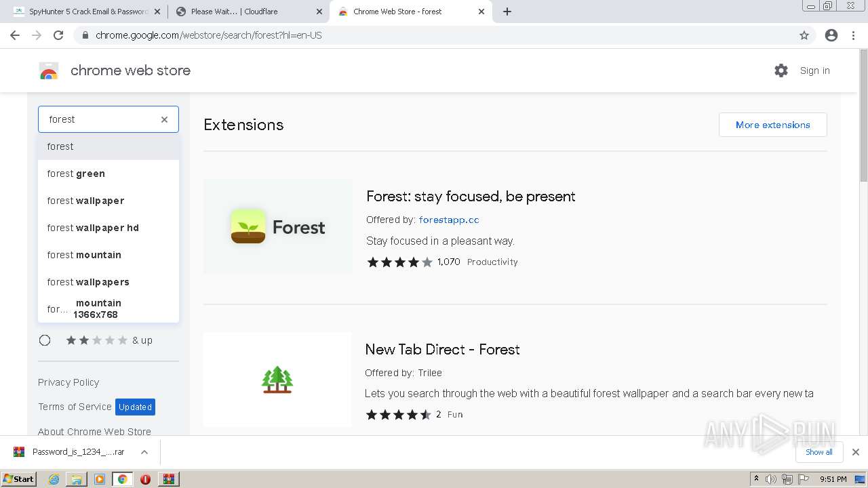The height and width of the screenshot is (488, 868).
Task: Click the More extensions button
Action: (x=773, y=125)
